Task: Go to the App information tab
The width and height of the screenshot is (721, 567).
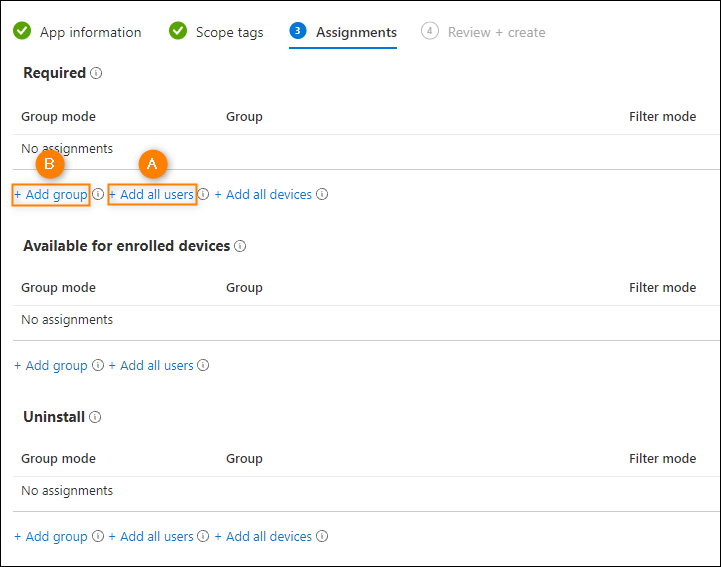Action: (x=91, y=32)
